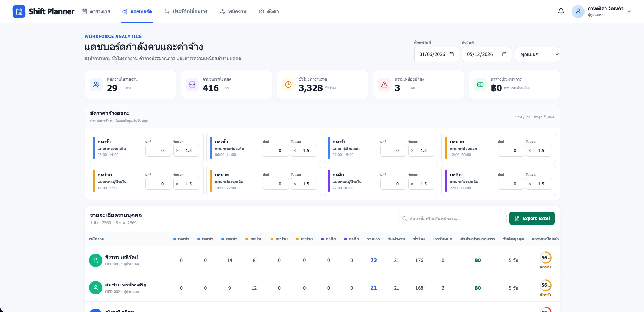Click the ปกติ rate input for กะเช้า แผนกหอผู้ป่วยใน

click(x=276, y=151)
